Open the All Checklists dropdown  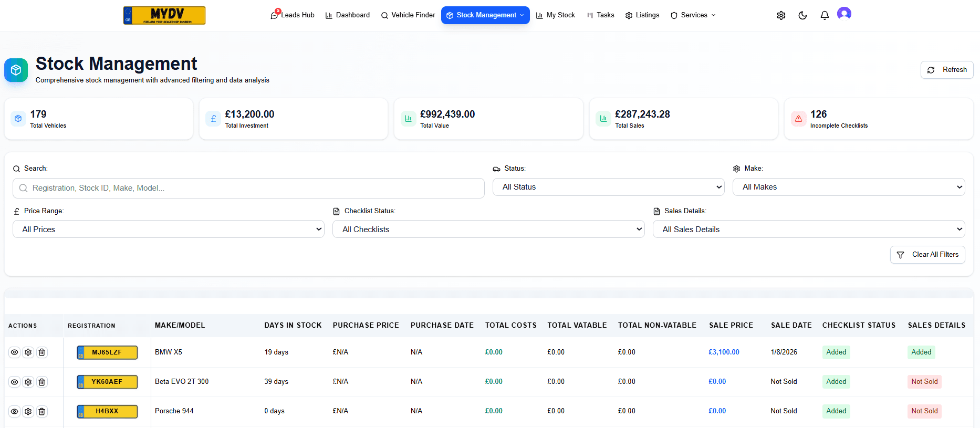tap(488, 229)
